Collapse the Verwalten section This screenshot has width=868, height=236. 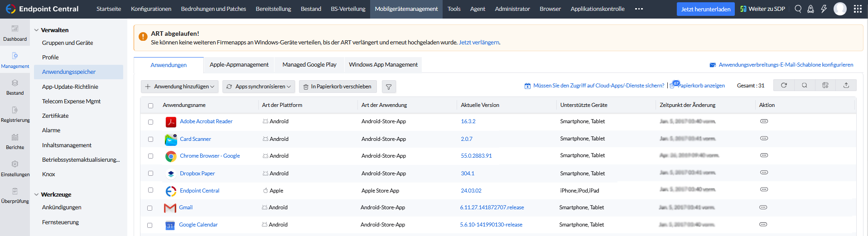(36, 30)
